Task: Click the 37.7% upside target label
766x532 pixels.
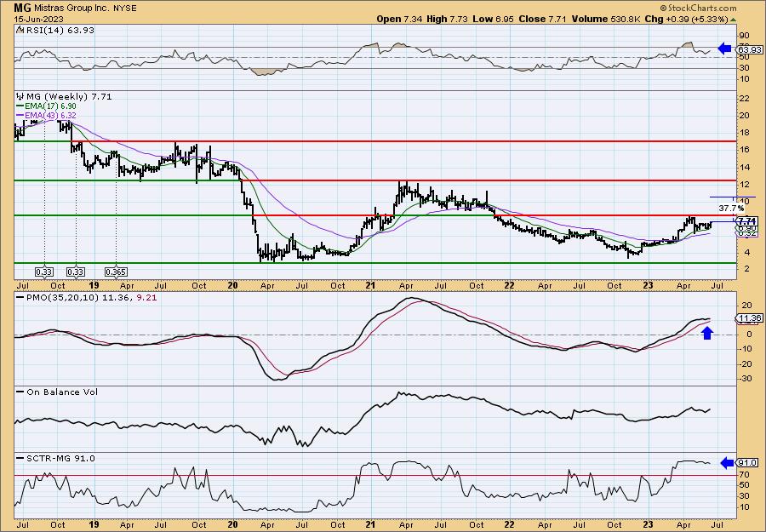Action: (731, 208)
